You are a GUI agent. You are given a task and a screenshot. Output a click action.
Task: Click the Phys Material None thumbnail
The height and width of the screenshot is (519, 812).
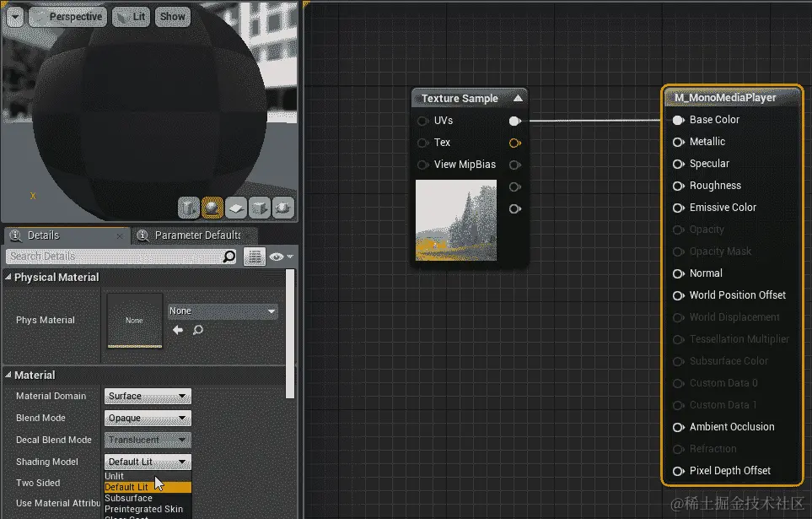(135, 321)
